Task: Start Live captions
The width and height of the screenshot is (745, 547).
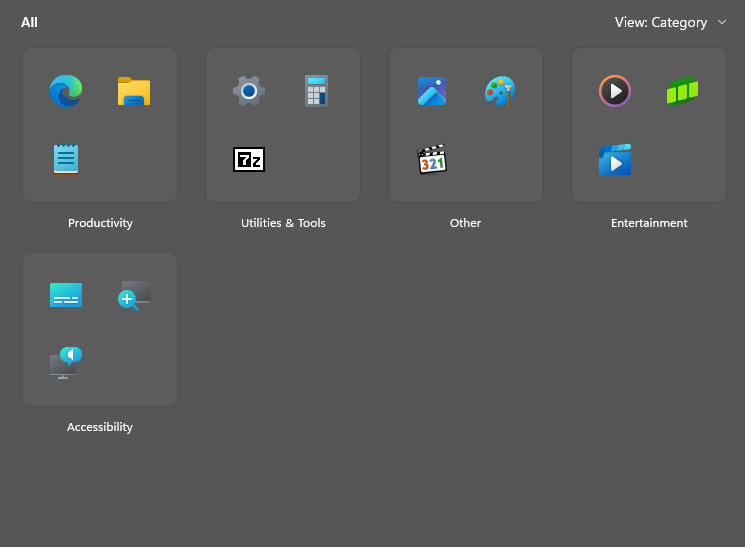Action: tap(66, 296)
